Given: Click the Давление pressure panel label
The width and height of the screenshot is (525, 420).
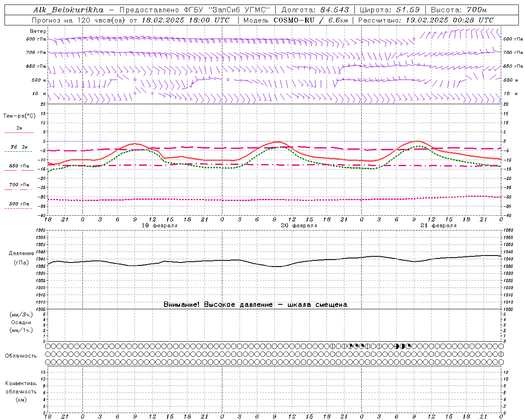Looking at the screenshot, I should click(21, 253).
